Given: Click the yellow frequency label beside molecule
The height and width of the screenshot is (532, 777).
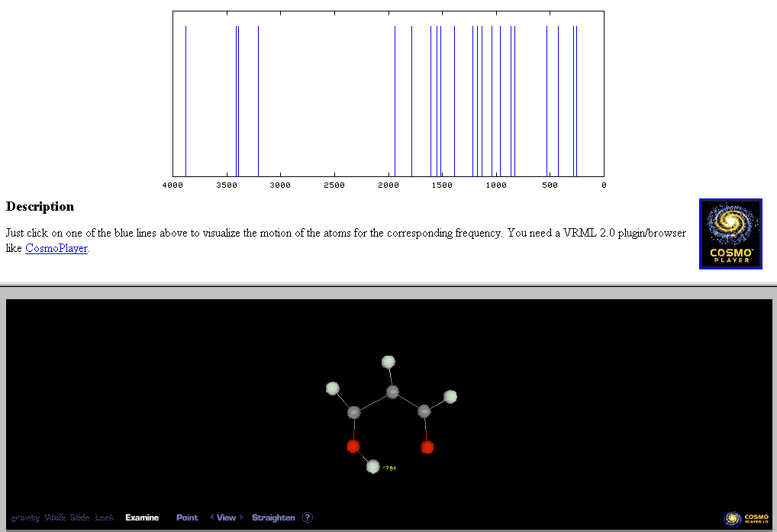Looking at the screenshot, I should coord(389,468).
